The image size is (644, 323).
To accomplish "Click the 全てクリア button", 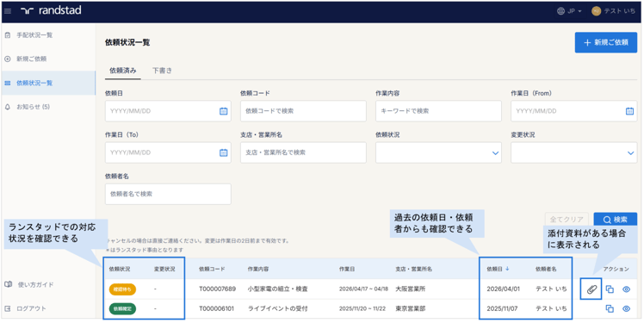I will pyautogui.click(x=567, y=220).
